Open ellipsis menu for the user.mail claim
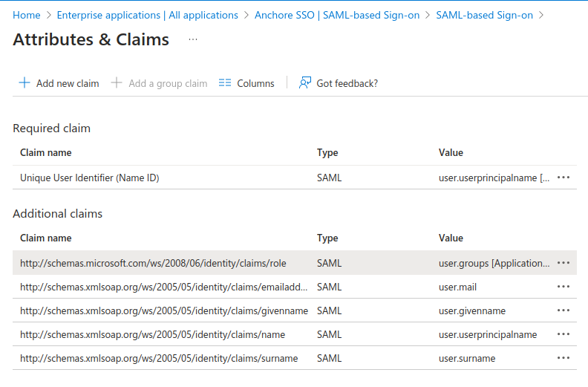 click(563, 287)
